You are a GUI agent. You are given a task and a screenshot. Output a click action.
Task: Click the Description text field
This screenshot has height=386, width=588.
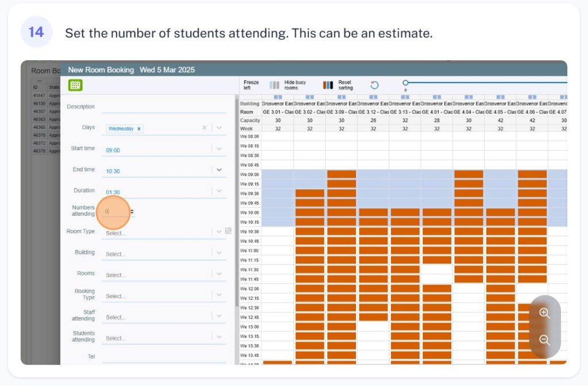click(x=164, y=107)
